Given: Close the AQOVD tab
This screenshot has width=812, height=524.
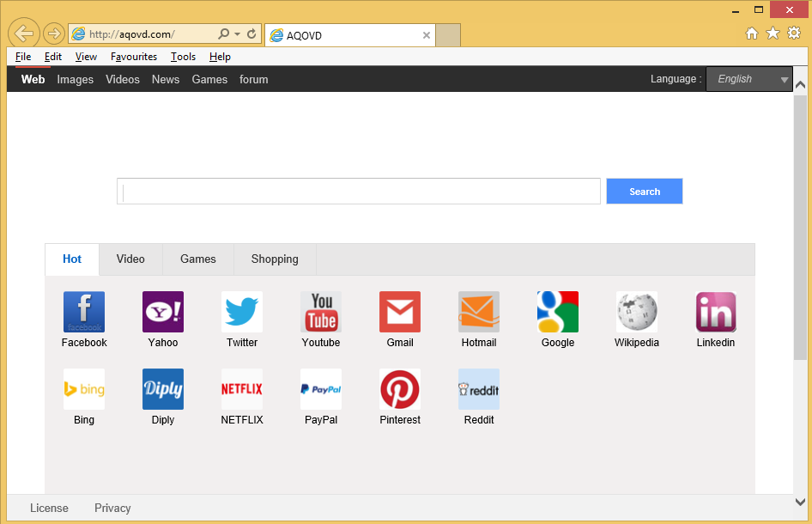Looking at the screenshot, I should pos(427,35).
